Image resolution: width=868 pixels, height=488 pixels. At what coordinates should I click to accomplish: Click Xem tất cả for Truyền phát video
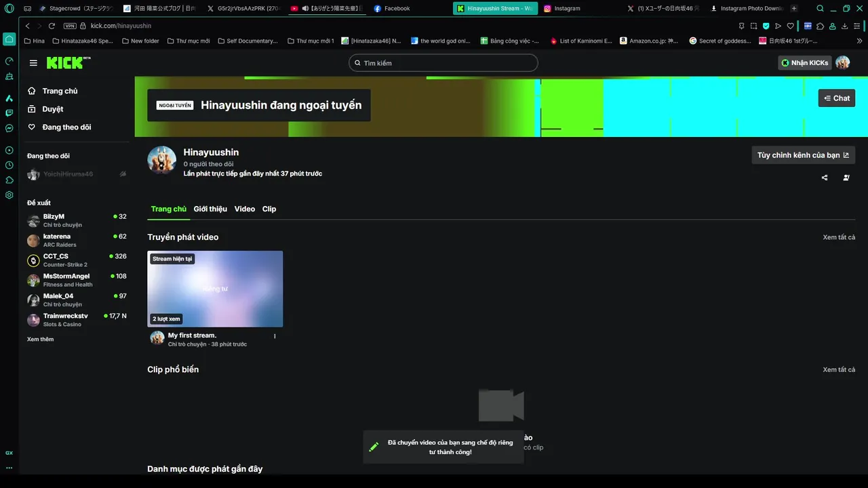pyautogui.click(x=839, y=237)
